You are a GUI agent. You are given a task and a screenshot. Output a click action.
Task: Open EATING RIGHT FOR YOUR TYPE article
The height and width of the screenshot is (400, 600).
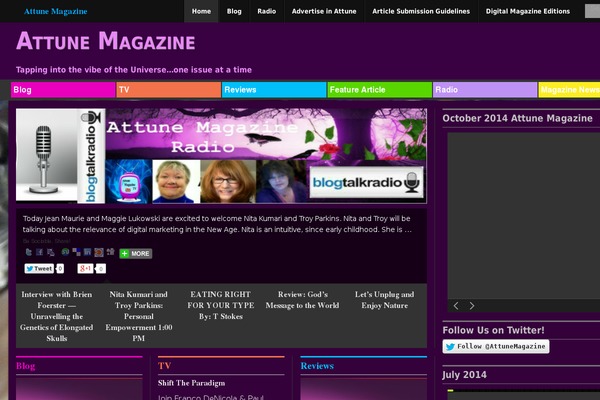pos(220,305)
